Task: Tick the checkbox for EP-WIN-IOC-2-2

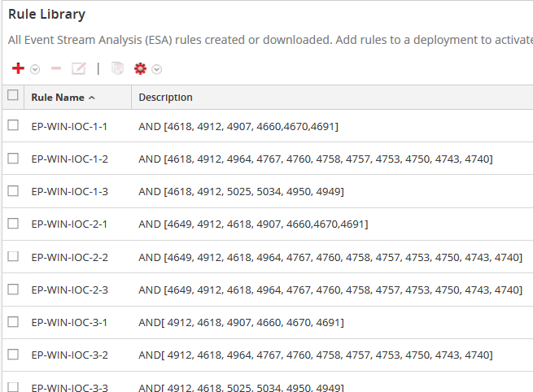Action: [x=13, y=256]
